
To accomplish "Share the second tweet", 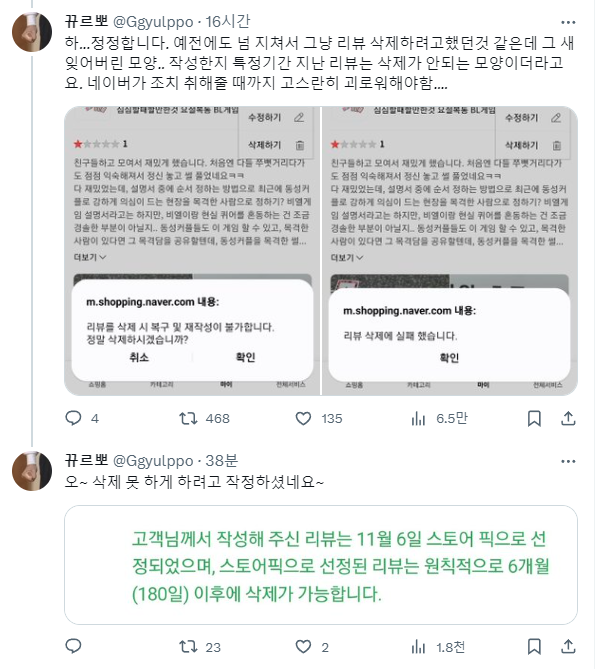I will (568, 647).
